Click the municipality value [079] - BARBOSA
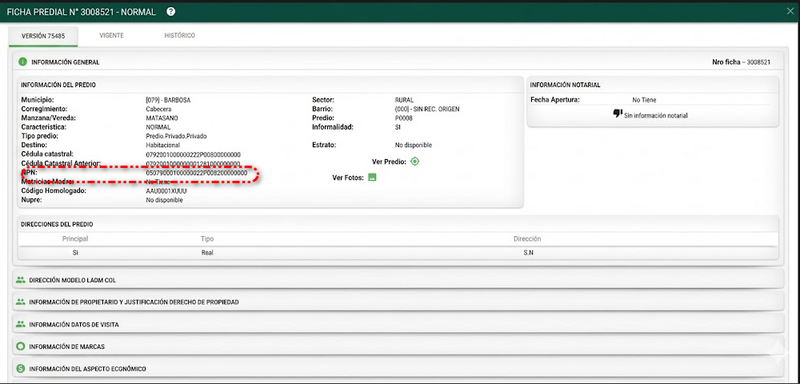The image size is (800, 384). (168, 100)
